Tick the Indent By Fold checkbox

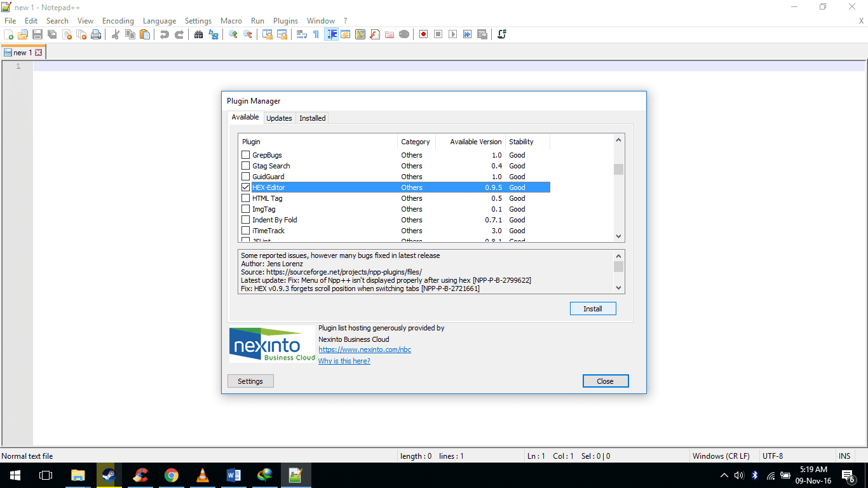(x=246, y=220)
